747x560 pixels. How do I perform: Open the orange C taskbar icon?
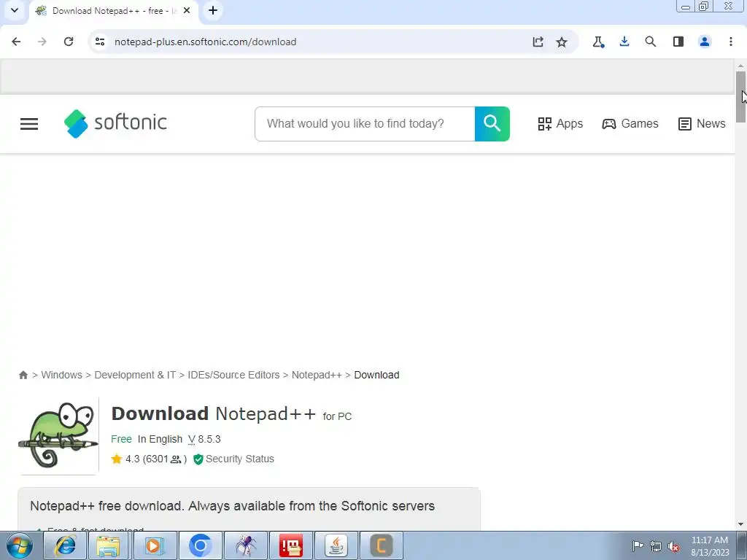coord(381,545)
